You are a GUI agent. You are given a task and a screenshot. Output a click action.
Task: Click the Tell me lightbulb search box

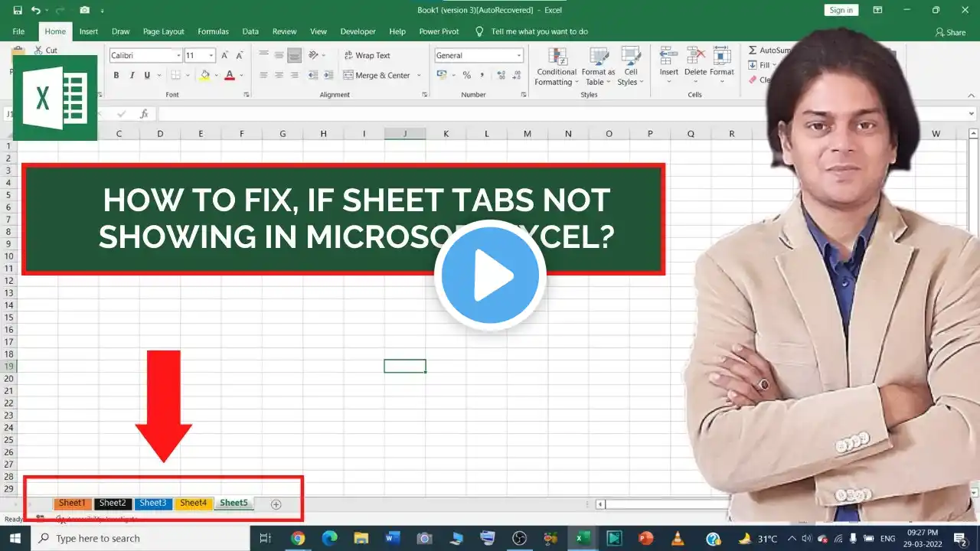click(x=531, y=31)
